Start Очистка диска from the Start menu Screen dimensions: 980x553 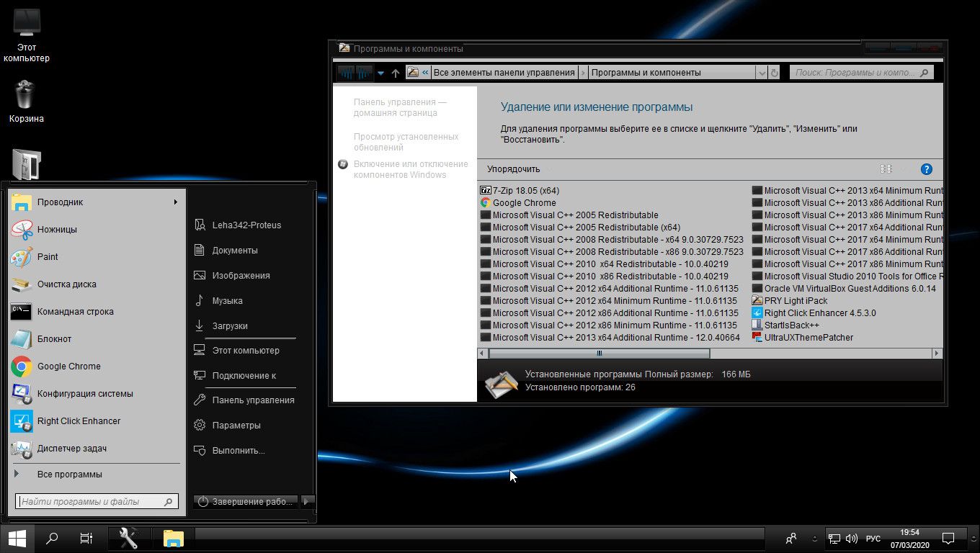coord(97,284)
